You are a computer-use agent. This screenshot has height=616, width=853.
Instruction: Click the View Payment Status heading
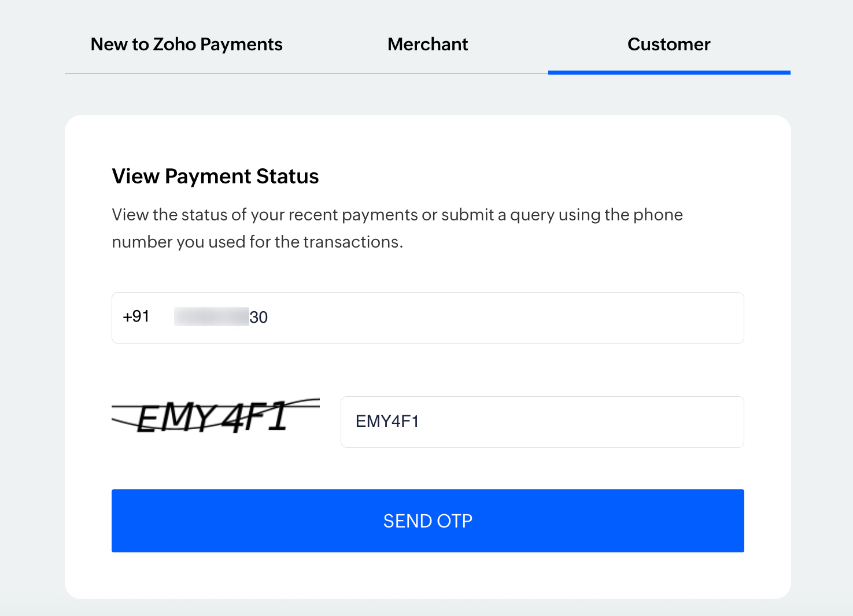pyautogui.click(x=215, y=176)
